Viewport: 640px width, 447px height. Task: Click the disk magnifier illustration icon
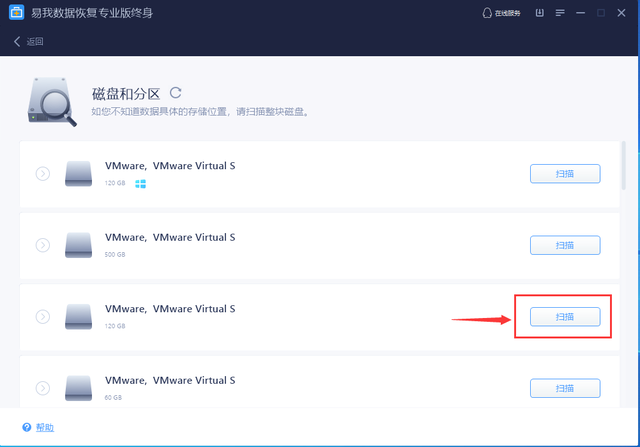pyautogui.click(x=52, y=102)
